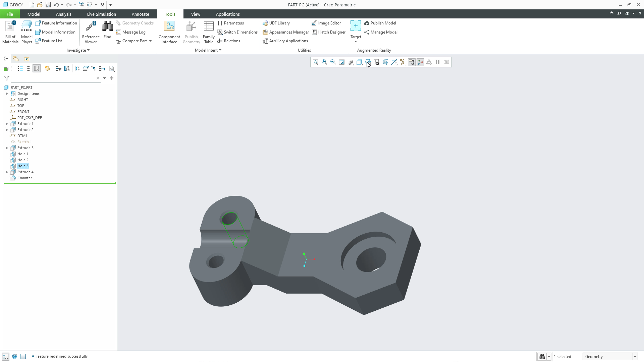Open the View Manager camera icon

(x=377, y=62)
